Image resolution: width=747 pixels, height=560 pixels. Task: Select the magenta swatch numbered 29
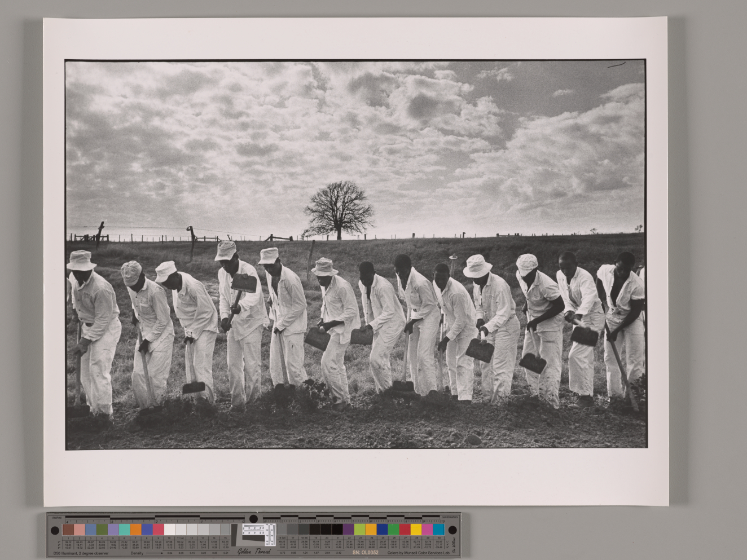pos(427,530)
